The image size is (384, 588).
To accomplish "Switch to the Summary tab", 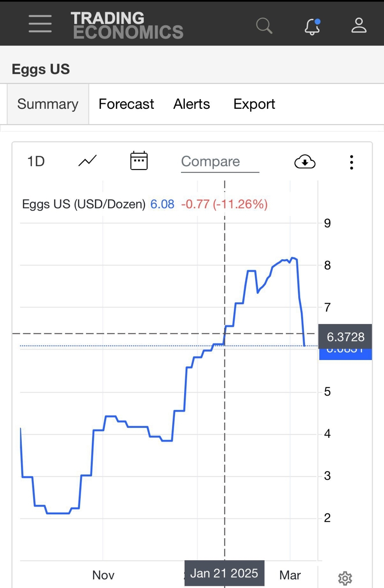I will 48,104.
